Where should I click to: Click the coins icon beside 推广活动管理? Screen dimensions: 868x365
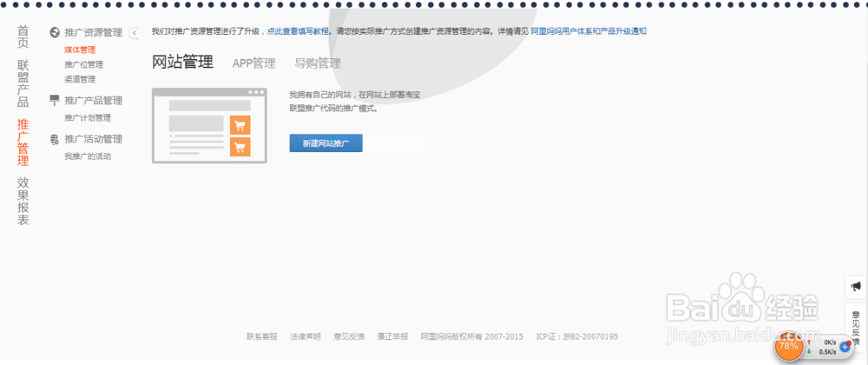54,139
